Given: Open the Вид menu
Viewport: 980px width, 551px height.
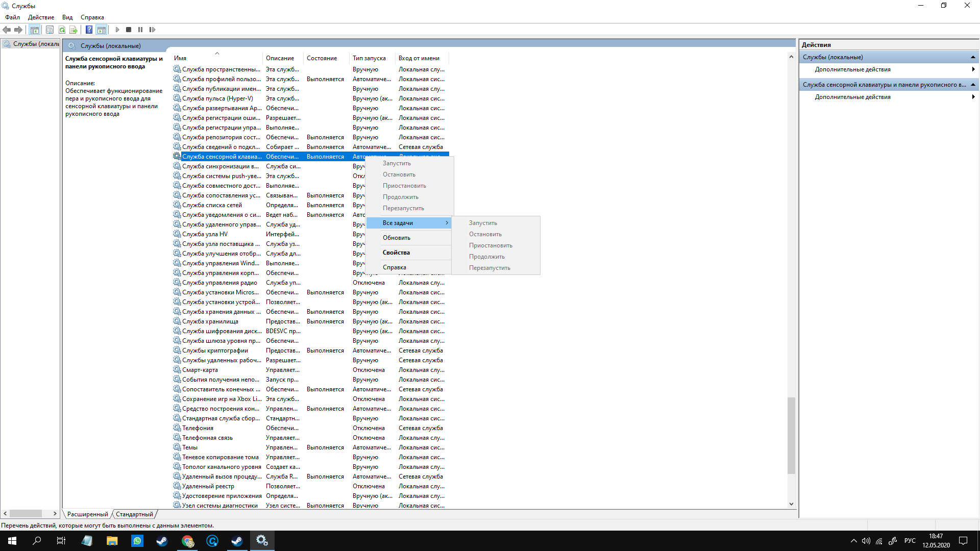Looking at the screenshot, I should [67, 17].
